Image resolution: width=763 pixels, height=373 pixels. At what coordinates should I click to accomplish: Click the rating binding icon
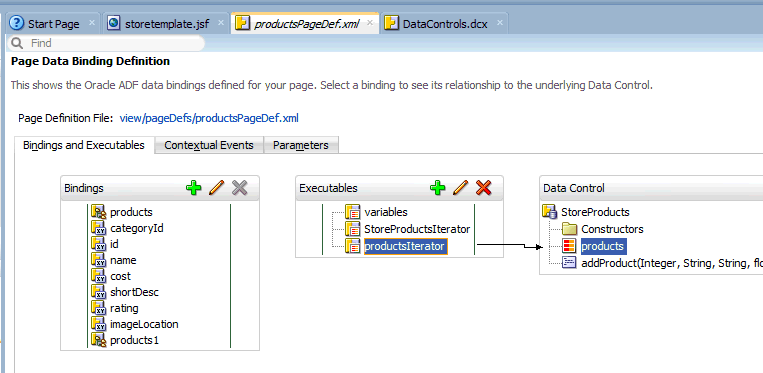[x=99, y=308]
